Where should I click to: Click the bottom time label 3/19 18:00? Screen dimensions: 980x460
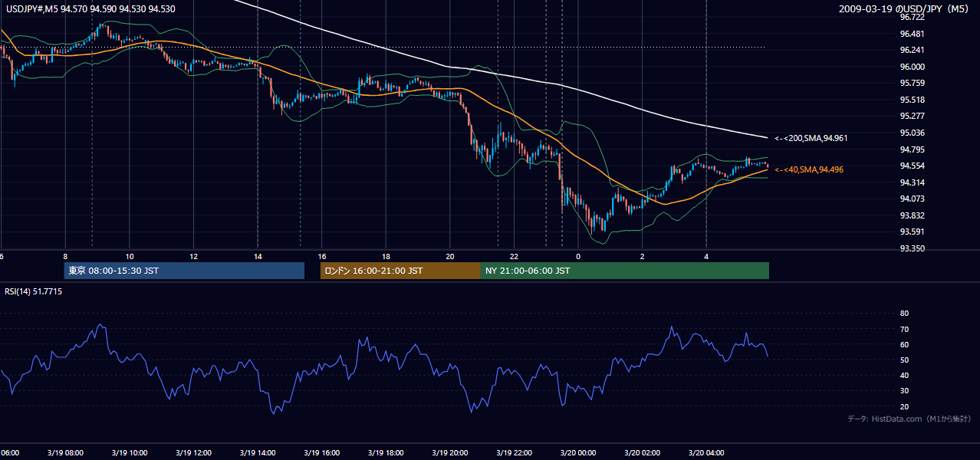click(x=386, y=453)
